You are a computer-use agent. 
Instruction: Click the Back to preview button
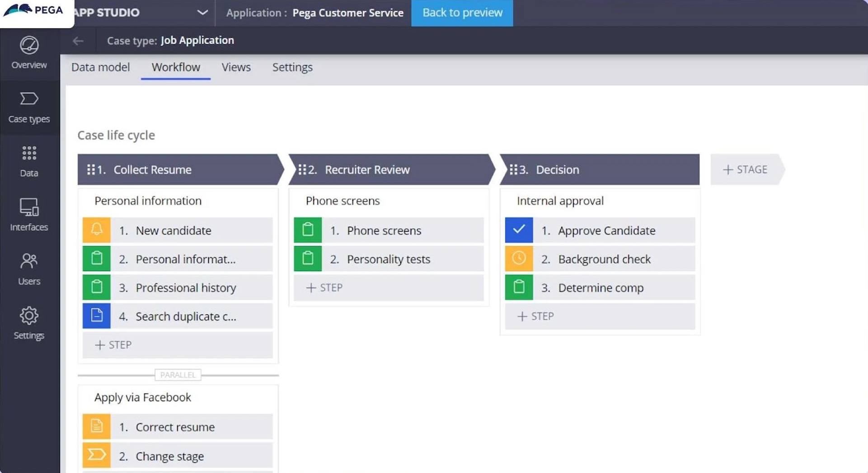(x=462, y=13)
